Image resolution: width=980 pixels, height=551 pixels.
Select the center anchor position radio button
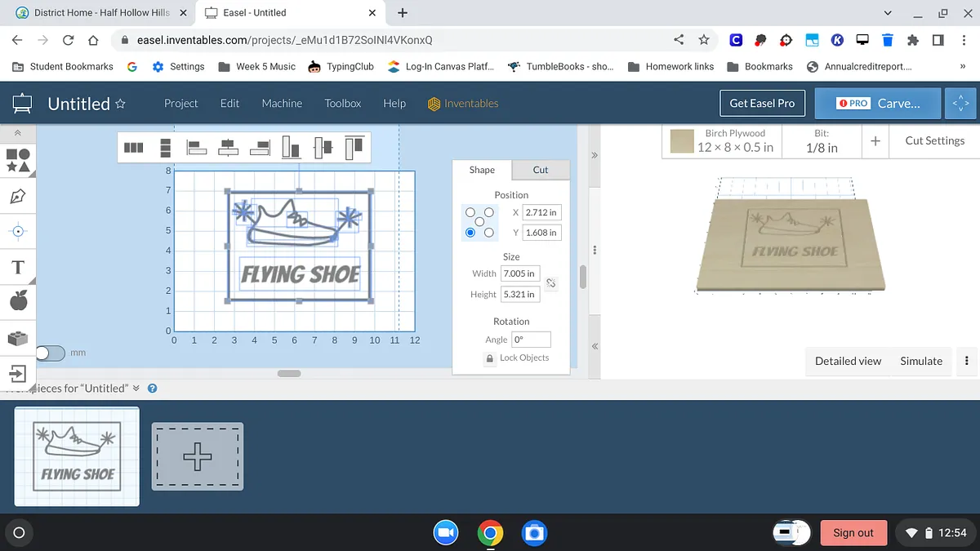pos(479,222)
